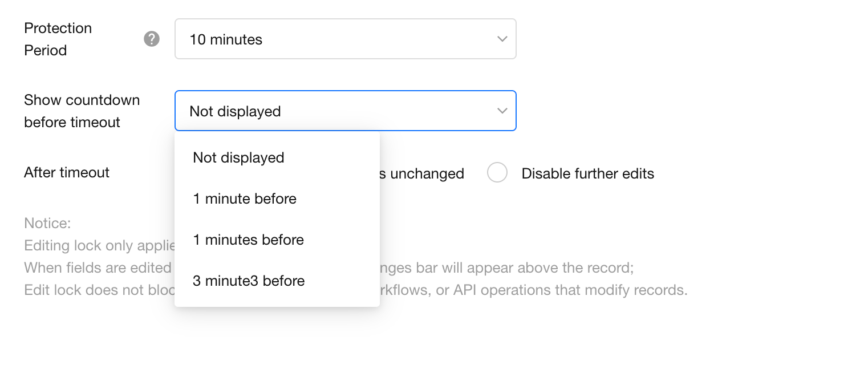The image size is (868, 389).
Task: Click the "Disable further edits" label text
Action: (587, 173)
